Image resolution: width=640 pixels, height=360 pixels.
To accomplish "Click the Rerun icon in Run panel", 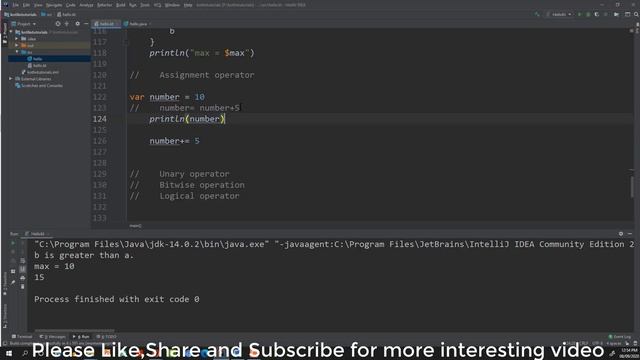I will point(13,243).
